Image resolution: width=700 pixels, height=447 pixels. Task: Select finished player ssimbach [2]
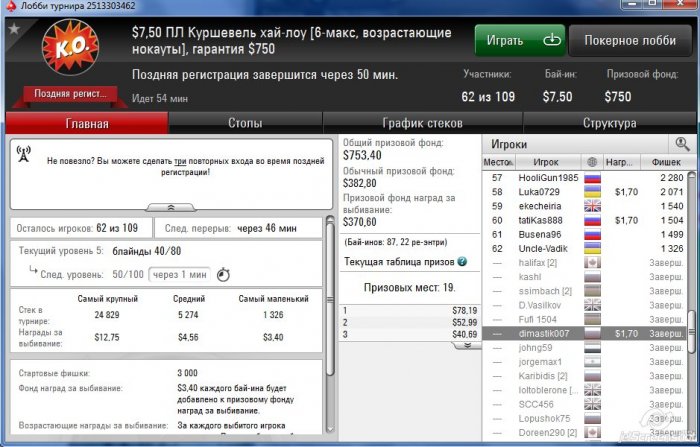(x=584, y=291)
